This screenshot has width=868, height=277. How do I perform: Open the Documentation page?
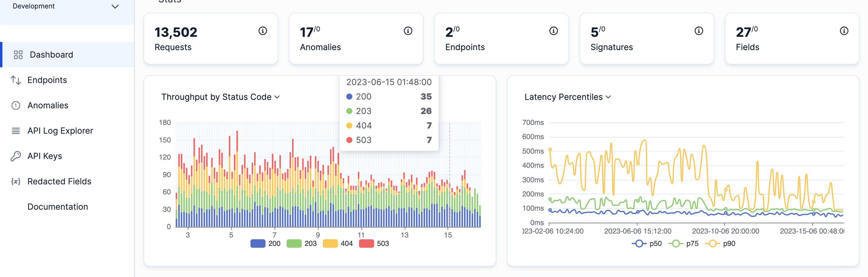pyautogui.click(x=58, y=206)
